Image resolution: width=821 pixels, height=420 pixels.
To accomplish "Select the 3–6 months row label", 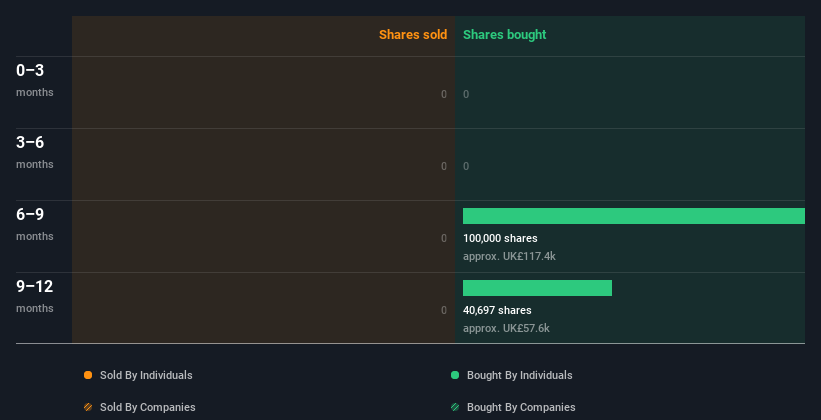I will (35, 152).
